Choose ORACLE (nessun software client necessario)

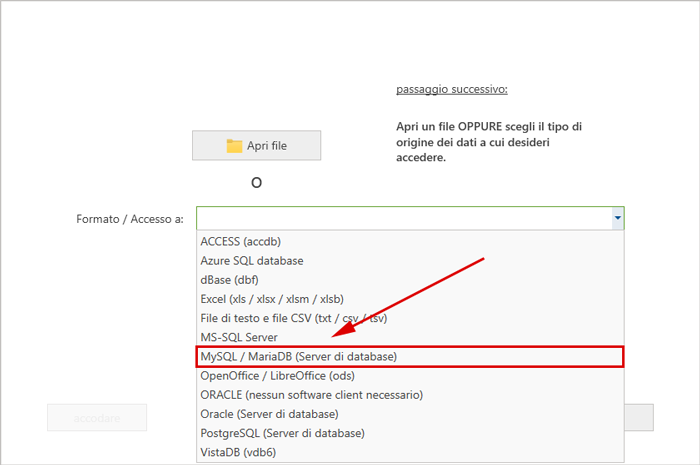311,395
